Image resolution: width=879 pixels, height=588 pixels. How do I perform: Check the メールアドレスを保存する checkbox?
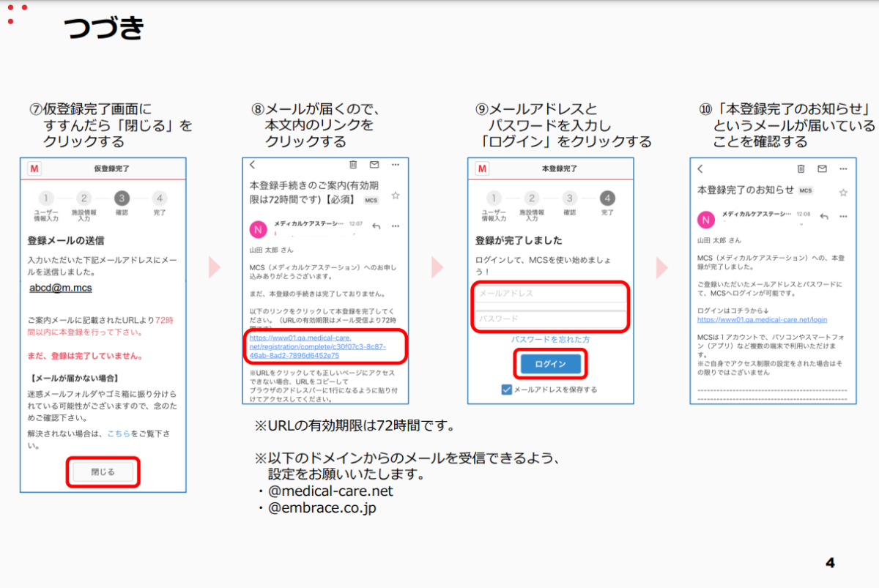click(x=505, y=390)
